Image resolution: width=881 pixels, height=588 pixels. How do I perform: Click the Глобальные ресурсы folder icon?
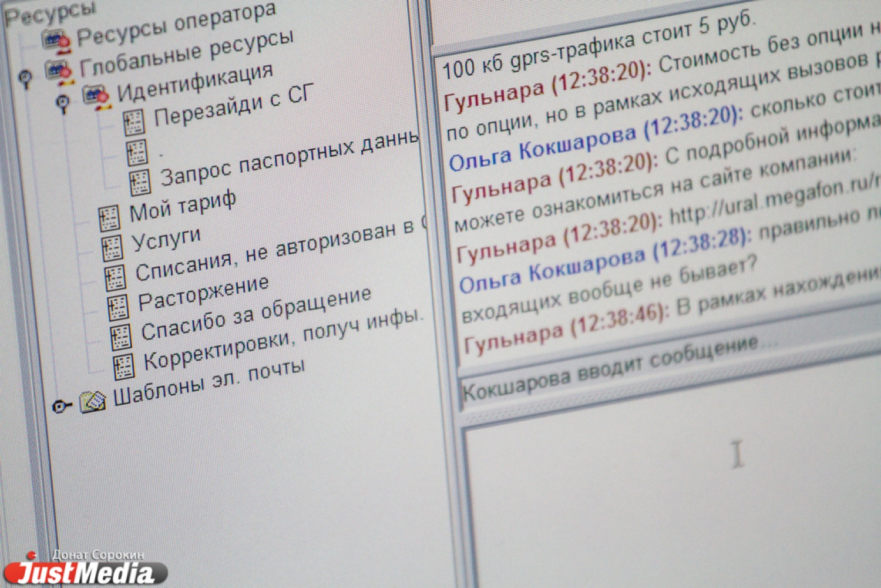click(x=59, y=72)
